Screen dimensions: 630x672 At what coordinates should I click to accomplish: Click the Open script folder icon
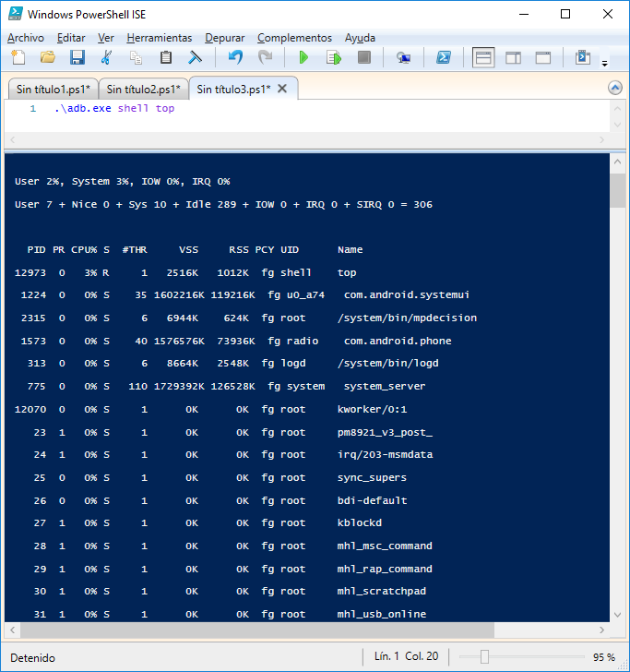pos(47,57)
